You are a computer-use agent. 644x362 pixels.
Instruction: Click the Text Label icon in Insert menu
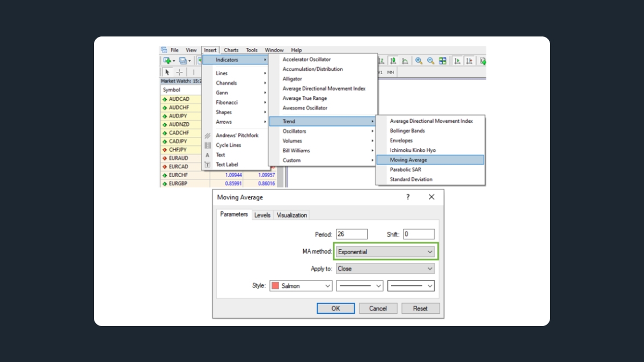[x=208, y=165]
